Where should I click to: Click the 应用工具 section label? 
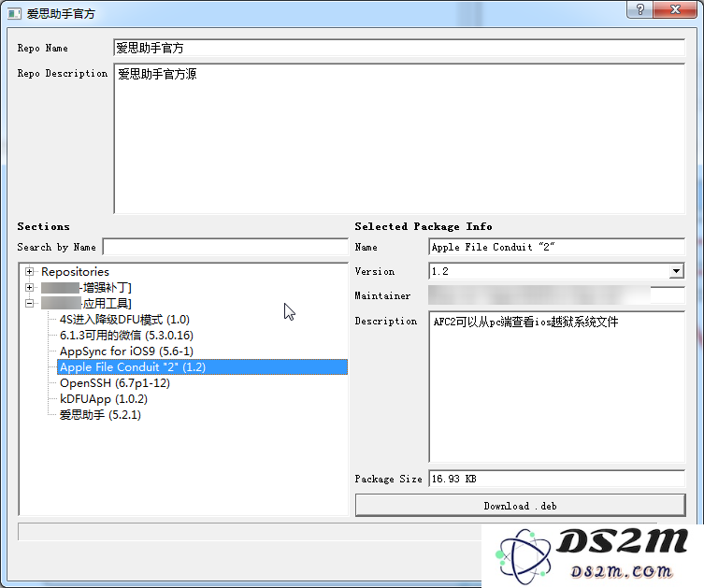86,304
